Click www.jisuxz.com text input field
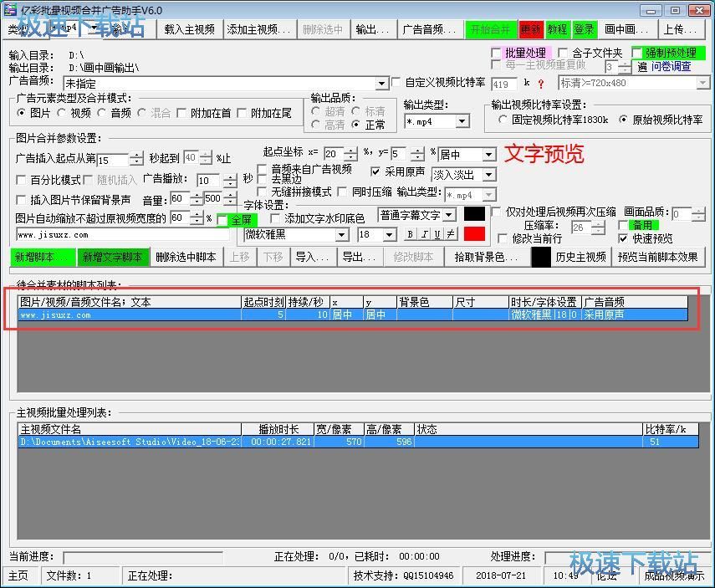Screen dimensions: 715x588 [123, 235]
